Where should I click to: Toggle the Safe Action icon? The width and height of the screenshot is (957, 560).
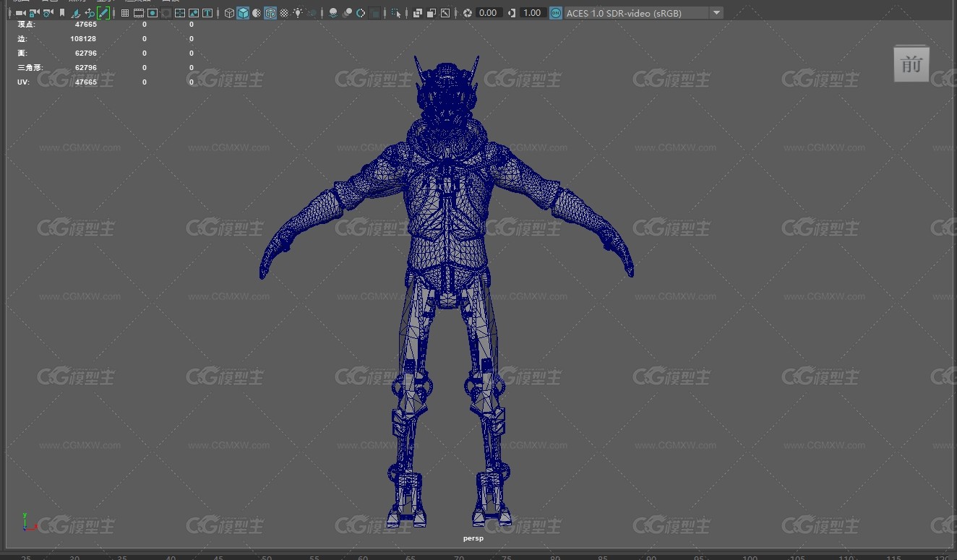(194, 13)
